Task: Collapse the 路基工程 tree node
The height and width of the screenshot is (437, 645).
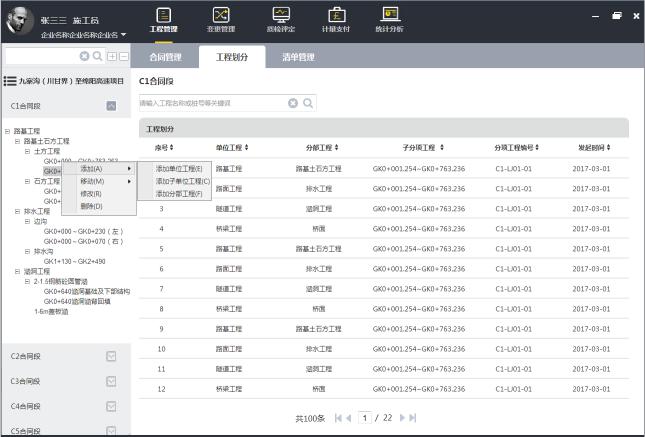Action: tap(7, 131)
